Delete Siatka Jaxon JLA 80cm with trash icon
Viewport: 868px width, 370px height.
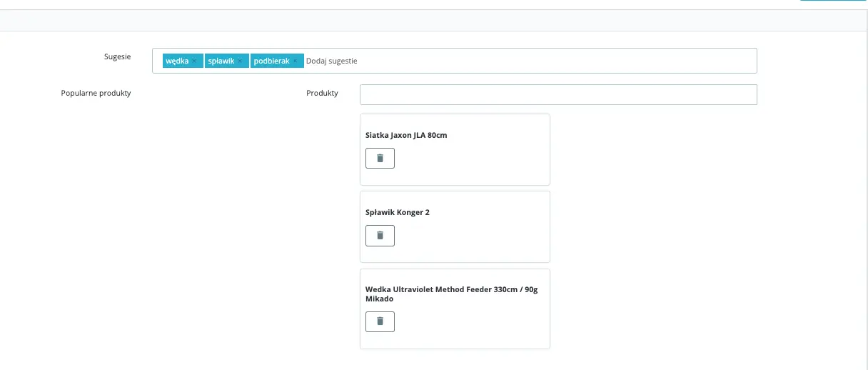pyautogui.click(x=380, y=159)
